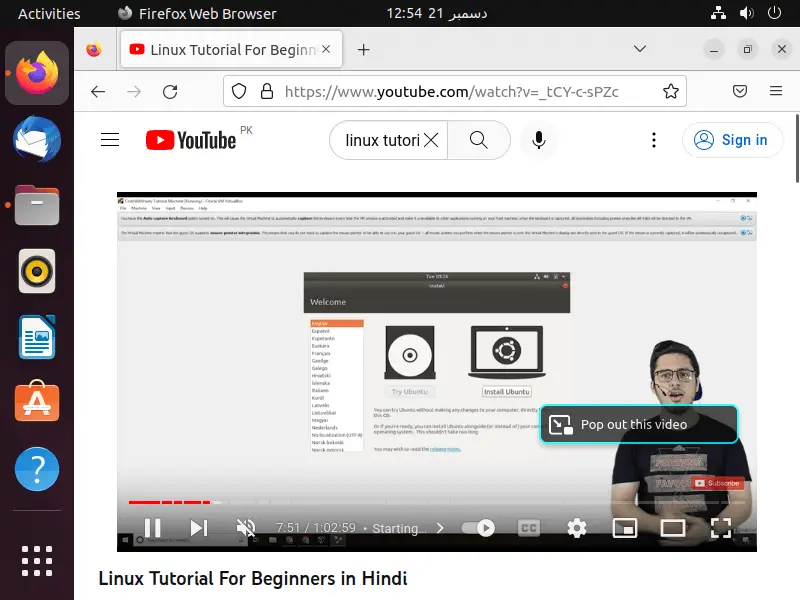The image size is (800, 600).
Task: Go to the YouTube home logo
Action: 191,140
